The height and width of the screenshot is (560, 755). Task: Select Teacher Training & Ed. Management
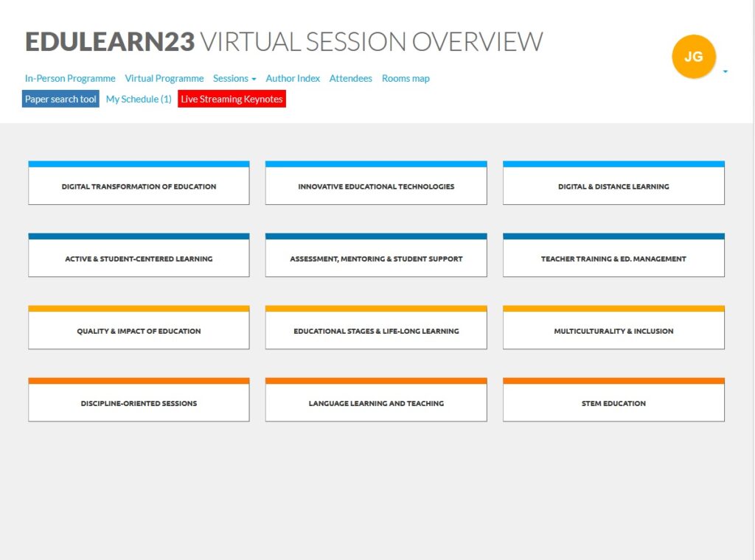(613, 255)
